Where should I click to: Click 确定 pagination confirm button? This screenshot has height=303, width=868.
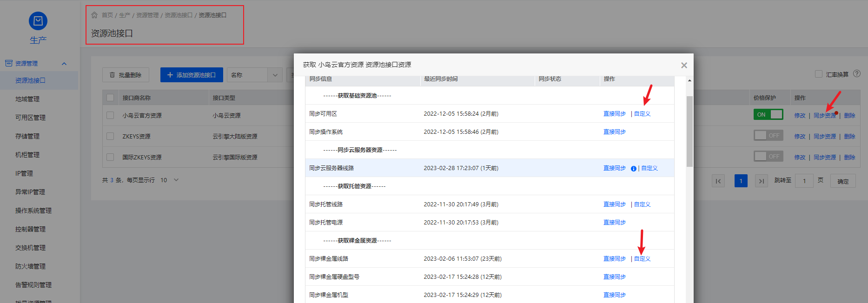[x=843, y=181]
